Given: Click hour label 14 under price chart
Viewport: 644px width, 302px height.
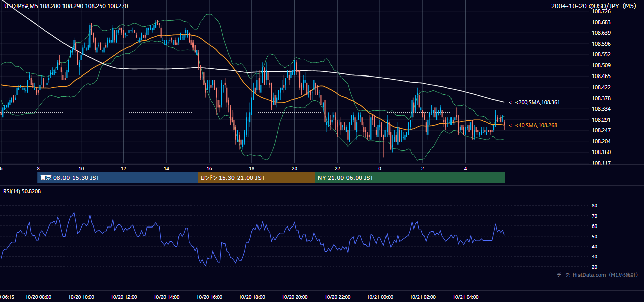Looking at the screenshot, I should 166,168.
